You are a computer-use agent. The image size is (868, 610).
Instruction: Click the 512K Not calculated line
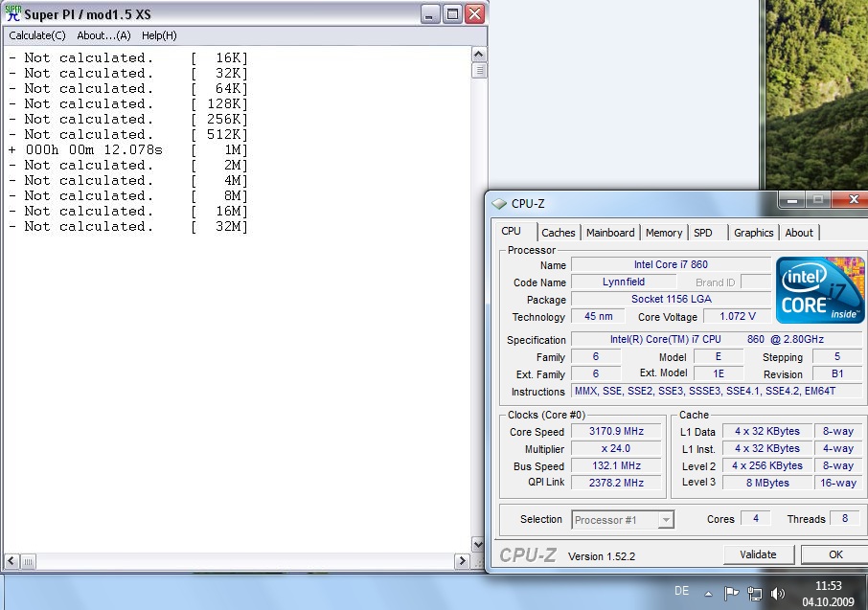point(127,134)
